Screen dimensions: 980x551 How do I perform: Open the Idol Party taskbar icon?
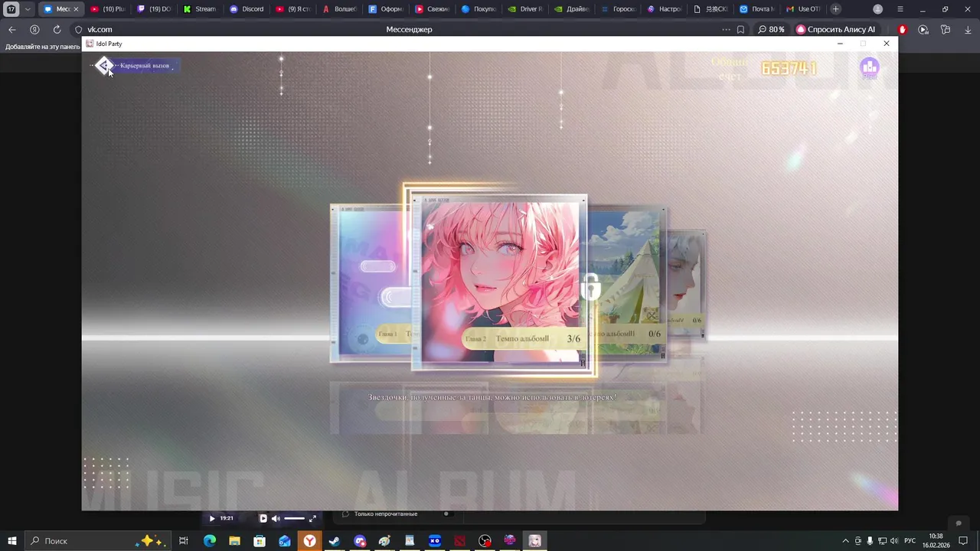(x=535, y=541)
